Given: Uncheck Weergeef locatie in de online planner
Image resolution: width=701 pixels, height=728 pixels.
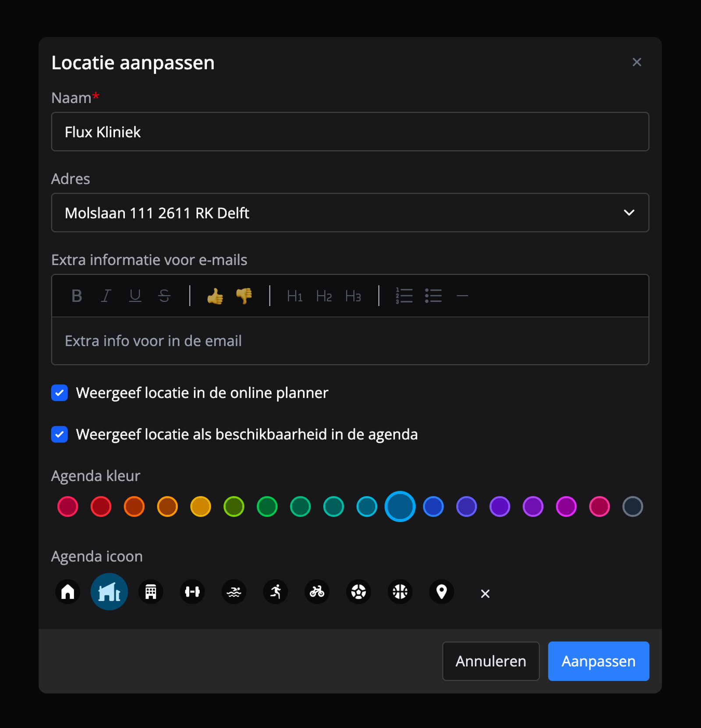Looking at the screenshot, I should pos(60,393).
